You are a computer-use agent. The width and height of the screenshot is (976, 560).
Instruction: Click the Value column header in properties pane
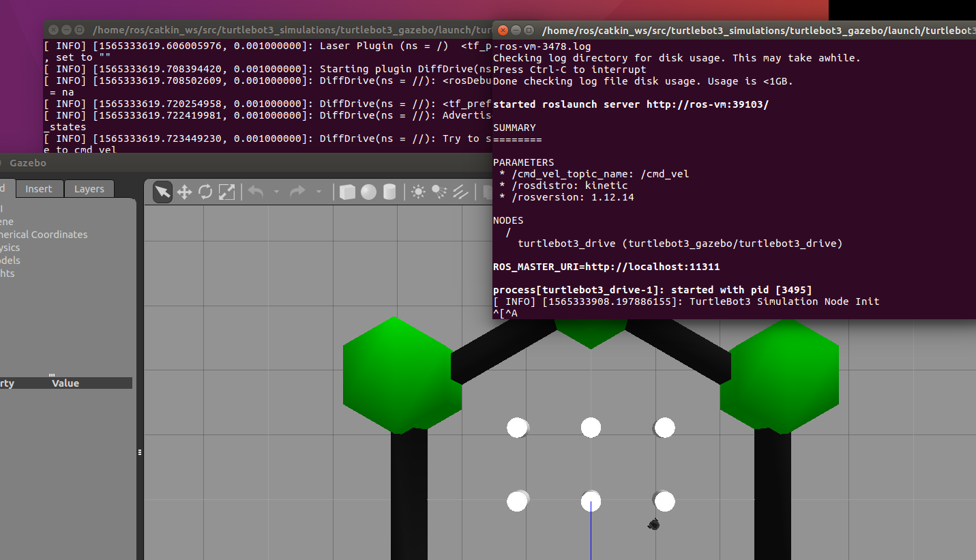tap(65, 383)
